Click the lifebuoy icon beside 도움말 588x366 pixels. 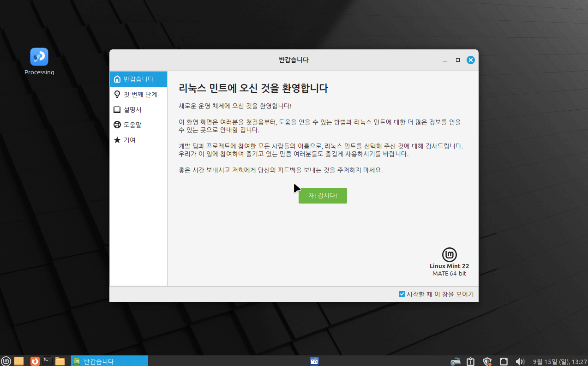pyautogui.click(x=117, y=125)
